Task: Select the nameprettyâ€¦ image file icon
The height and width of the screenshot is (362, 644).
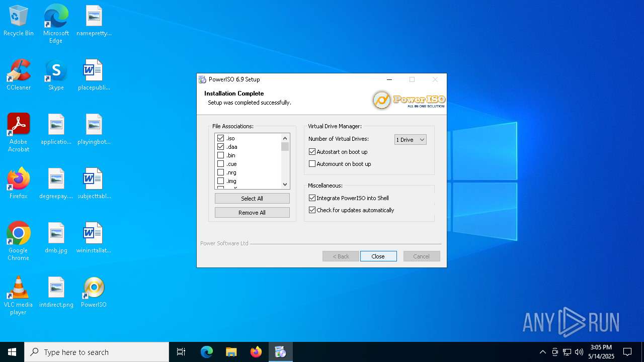Action: coord(94,21)
